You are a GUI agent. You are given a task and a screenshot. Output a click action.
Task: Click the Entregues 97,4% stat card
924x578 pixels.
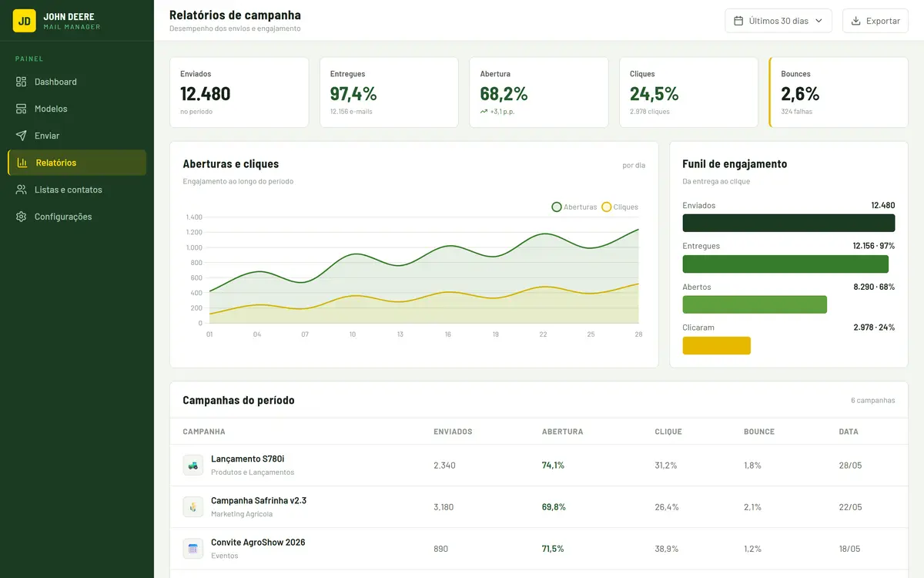click(389, 92)
